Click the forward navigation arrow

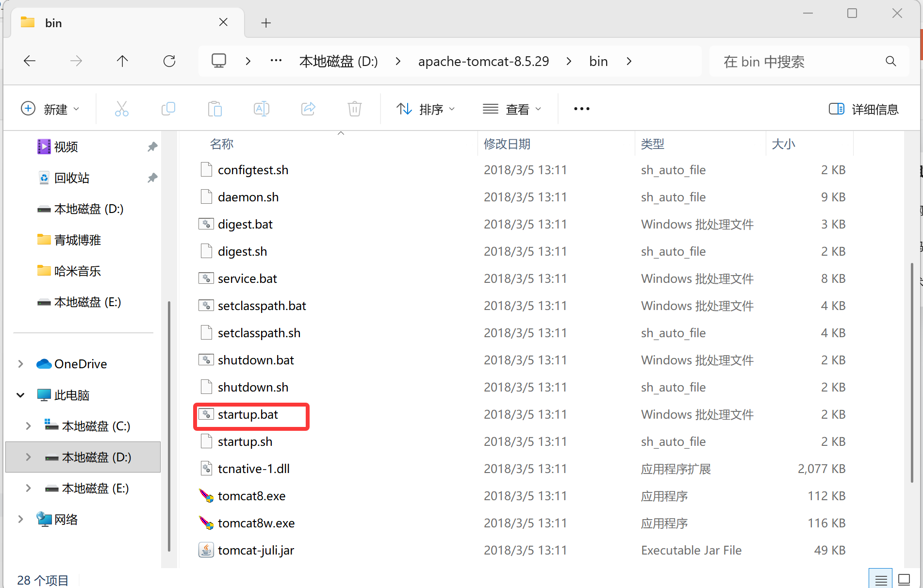coord(76,61)
